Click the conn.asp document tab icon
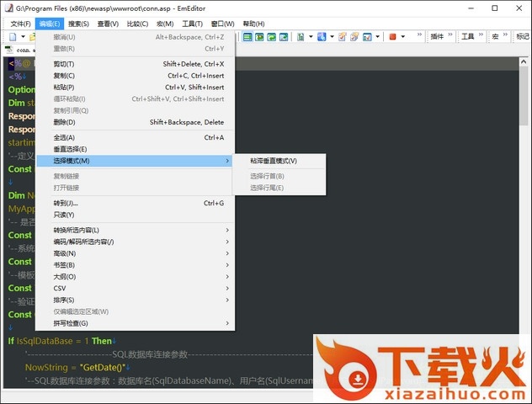The height and width of the screenshot is (404, 532). click(x=9, y=50)
